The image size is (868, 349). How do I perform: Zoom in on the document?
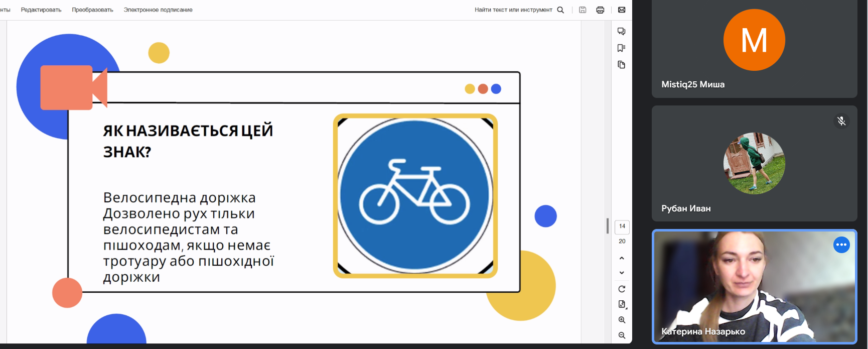[622, 320]
